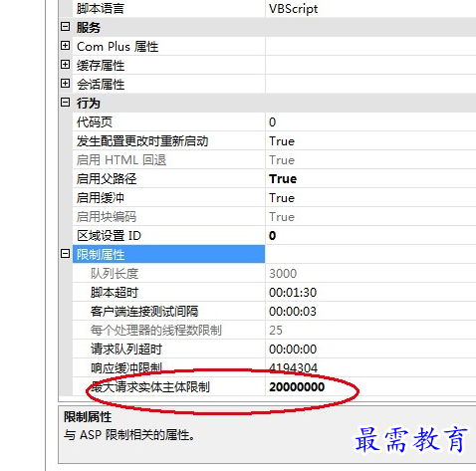This screenshot has width=476, height=471.
Task: Select the 缓存属性 label
Action: click(101, 65)
